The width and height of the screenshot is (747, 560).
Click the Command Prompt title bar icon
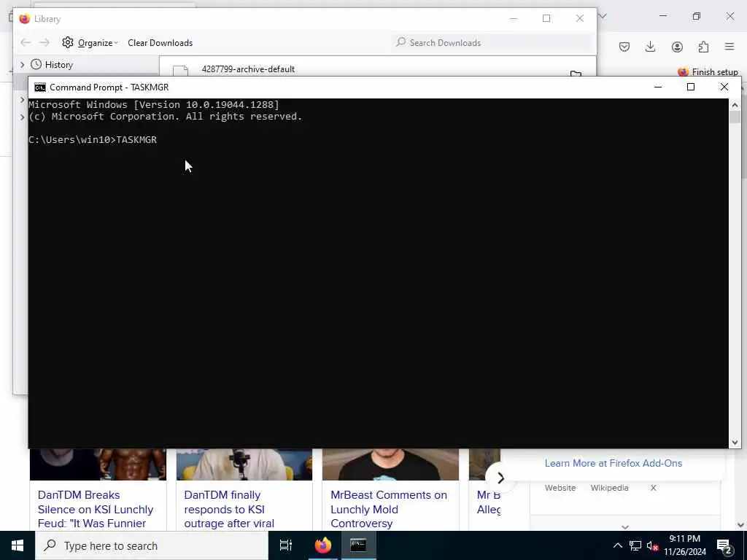(x=40, y=87)
